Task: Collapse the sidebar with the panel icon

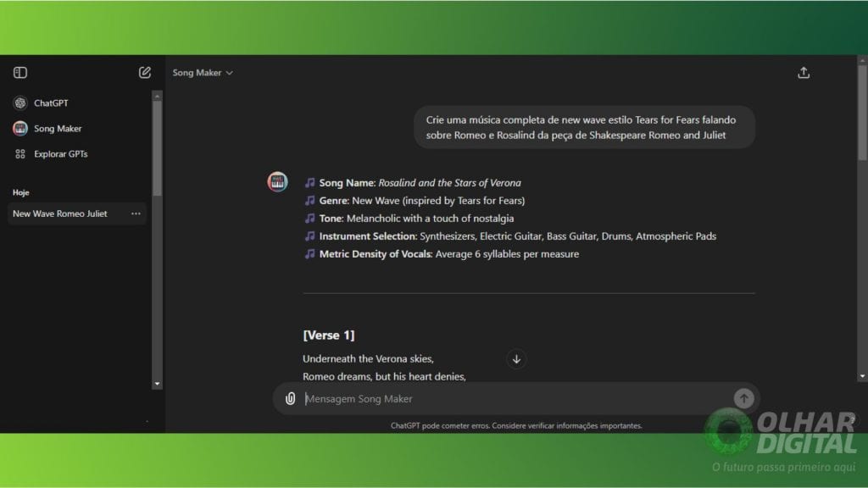Action: 20,73
